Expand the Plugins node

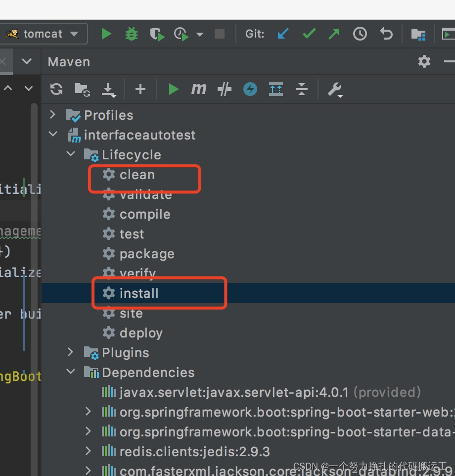(70, 352)
